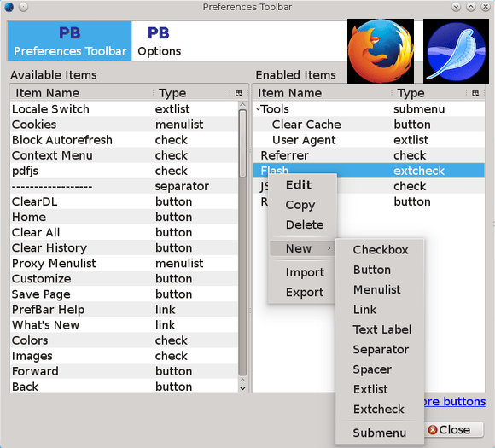Image resolution: width=495 pixels, height=448 pixels.
Task: Click the Available Items scrollbar thumb
Action: pos(242,143)
